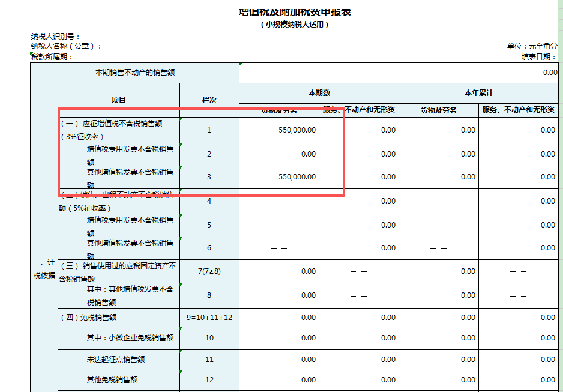
Task: Click the 本期数 column header
Action: 319,93
